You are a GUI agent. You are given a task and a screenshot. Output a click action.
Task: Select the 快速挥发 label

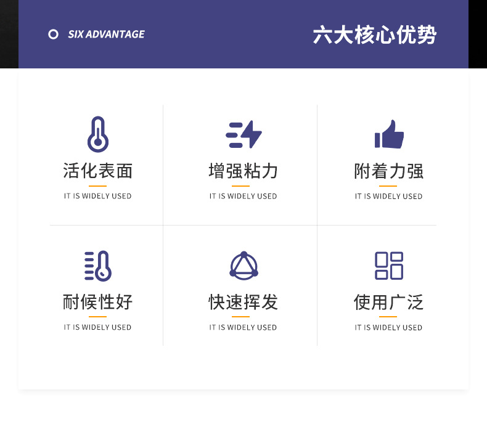[x=243, y=302]
